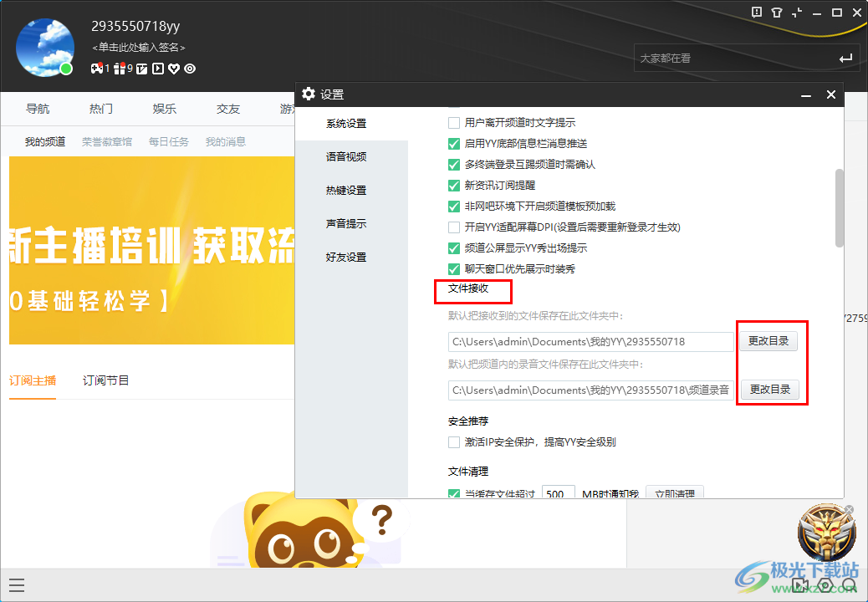This screenshot has width=868, height=602.
Task: Open 每日任务 sub-tab
Action: [169, 141]
